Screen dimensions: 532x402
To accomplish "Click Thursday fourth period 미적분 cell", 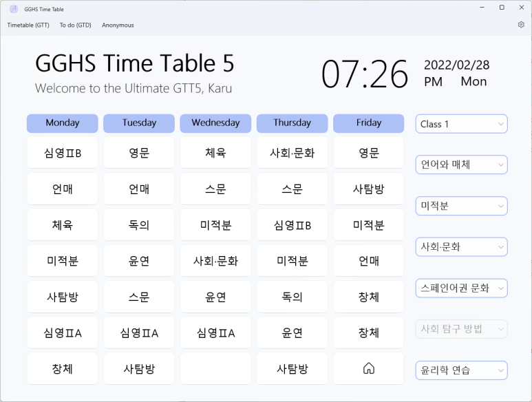I will click(292, 260).
